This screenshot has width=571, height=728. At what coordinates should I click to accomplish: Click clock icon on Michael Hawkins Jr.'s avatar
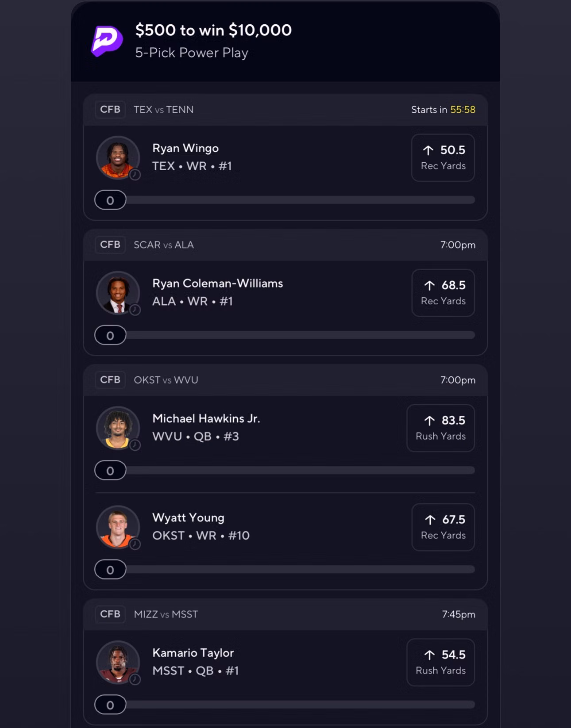tap(135, 445)
